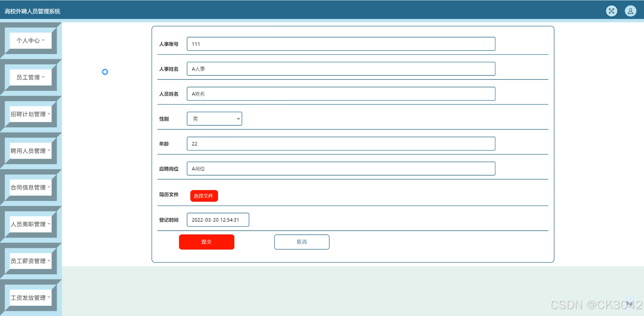
Task: Focus the 人事姓名 input field
Action: [x=341, y=69]
